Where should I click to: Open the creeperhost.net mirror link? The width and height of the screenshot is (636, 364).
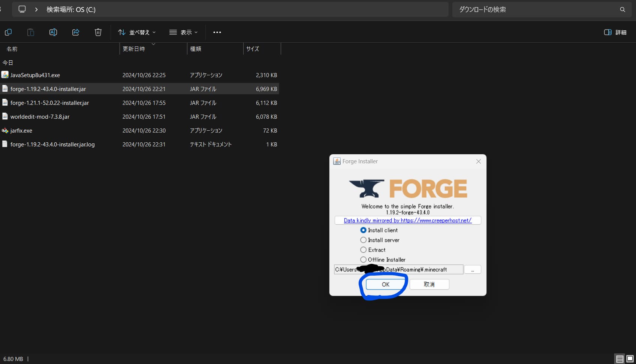pyautogui.click(x=407, y=220)
